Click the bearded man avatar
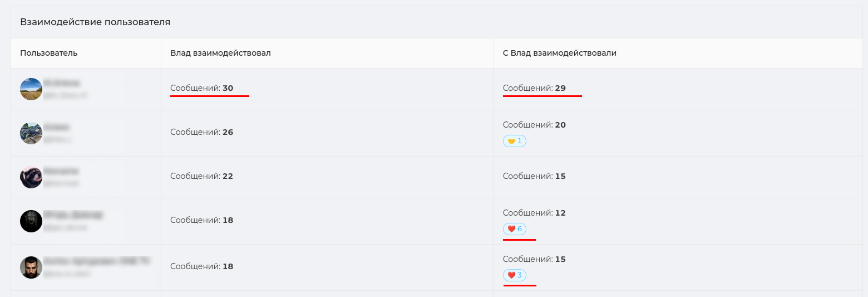The height and width of the screenshot is (297, 868). (x=31, y=267)
